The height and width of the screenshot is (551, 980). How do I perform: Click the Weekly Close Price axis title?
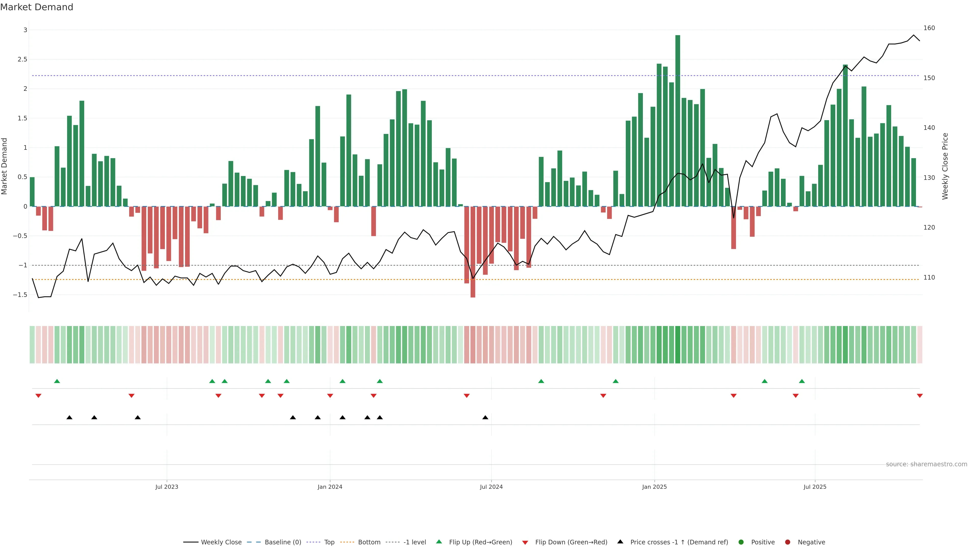[945, 166]
